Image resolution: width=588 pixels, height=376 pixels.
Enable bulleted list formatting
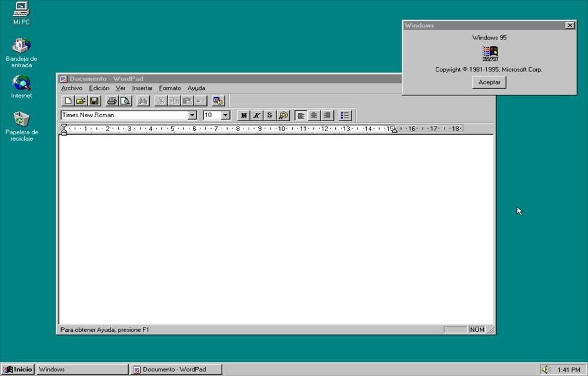coord(345,115)
